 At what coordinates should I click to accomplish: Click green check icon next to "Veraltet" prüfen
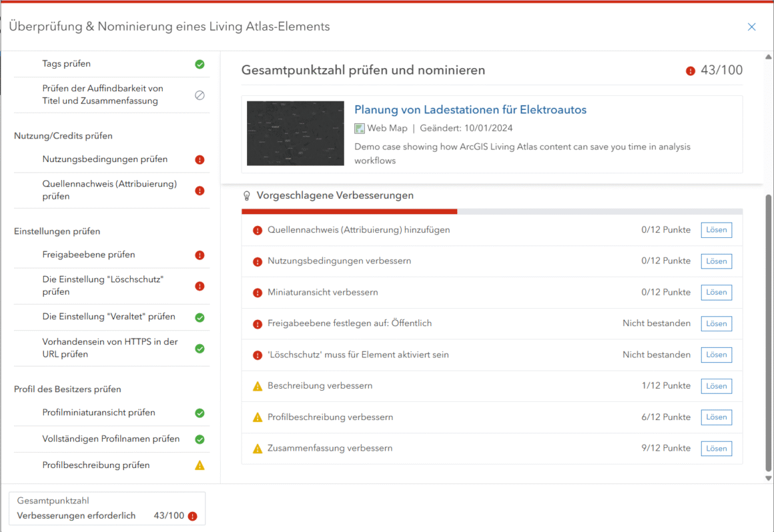click(x=200, y=317)
